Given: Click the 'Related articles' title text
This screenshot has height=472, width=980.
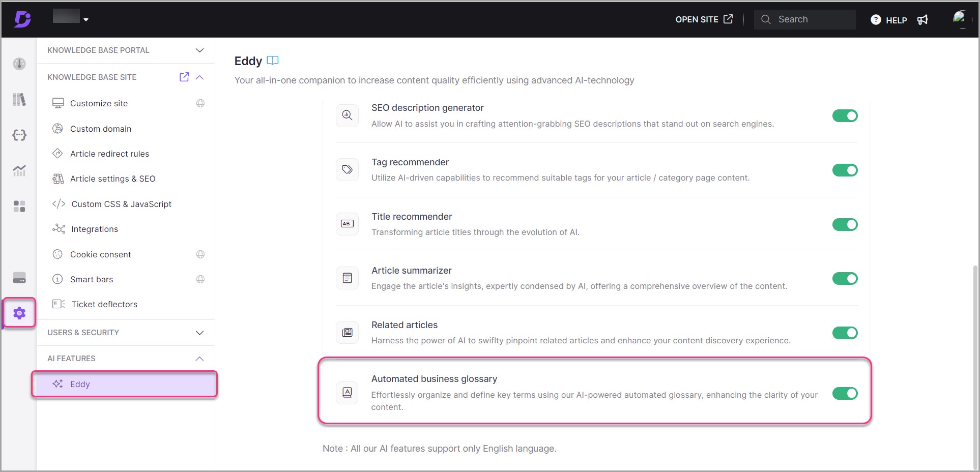Looking at the screenshot, I should point(405,325).
